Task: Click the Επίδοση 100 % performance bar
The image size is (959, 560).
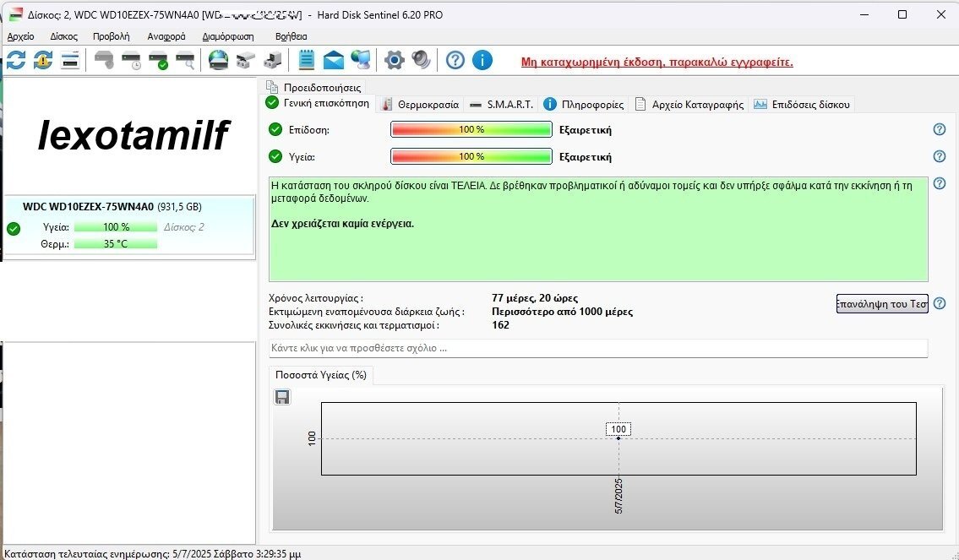Action: [x=471, y=129]
